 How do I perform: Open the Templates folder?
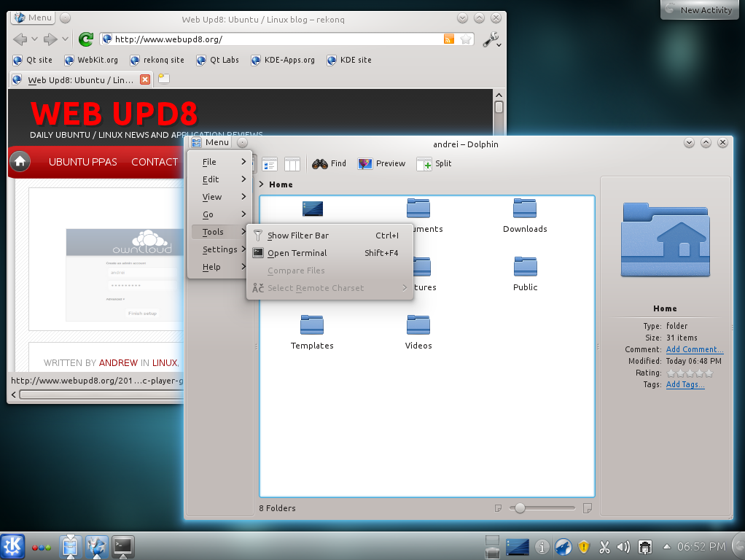tap(312, 332)
